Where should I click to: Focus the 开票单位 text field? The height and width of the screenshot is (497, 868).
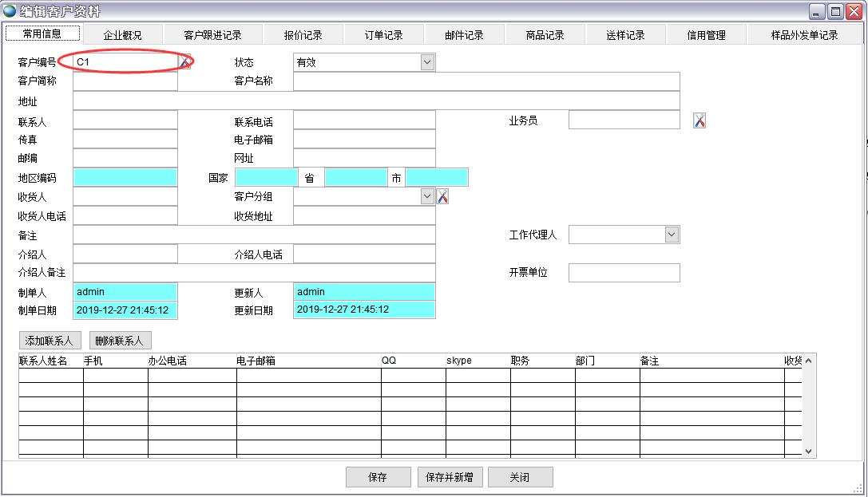[624, 273]
